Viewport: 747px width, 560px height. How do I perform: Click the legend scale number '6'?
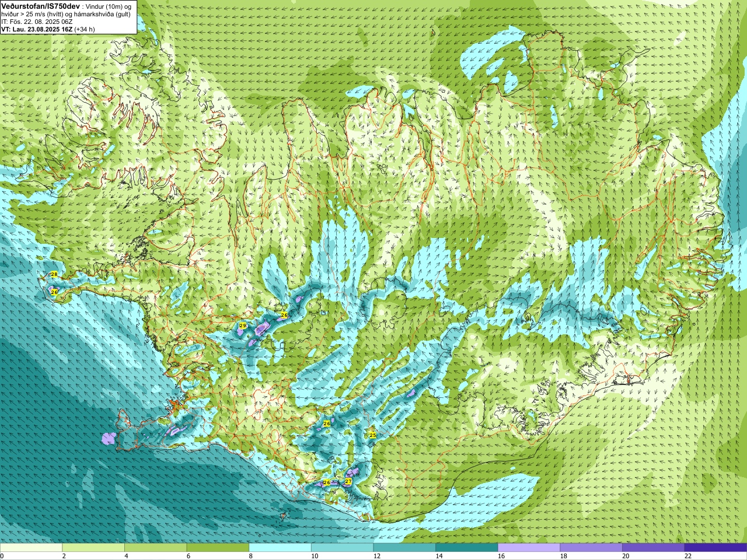pos(188,556)
